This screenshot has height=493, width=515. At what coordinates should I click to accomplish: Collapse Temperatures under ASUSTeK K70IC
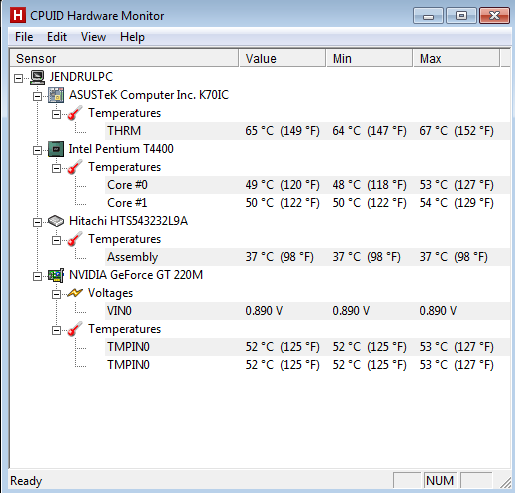56,114
